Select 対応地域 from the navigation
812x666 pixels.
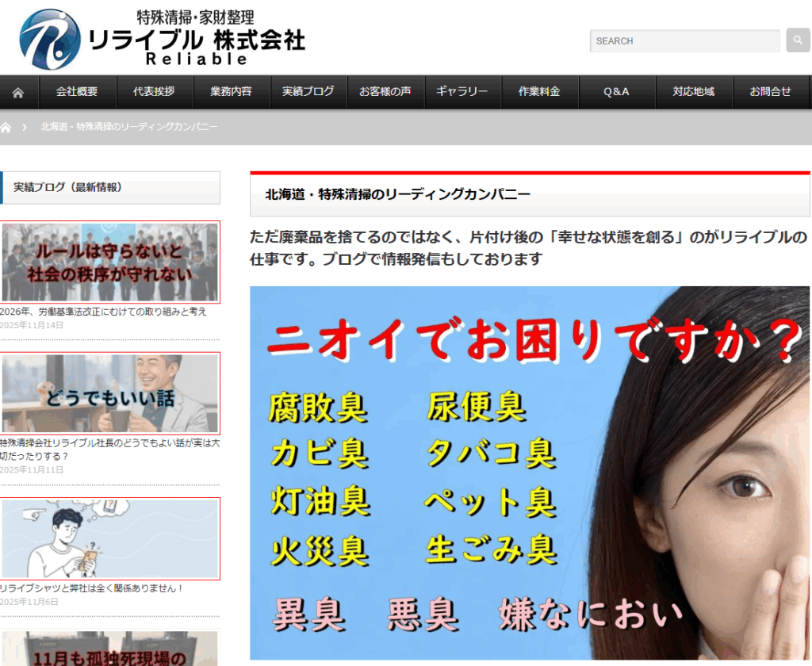[693, 92]
